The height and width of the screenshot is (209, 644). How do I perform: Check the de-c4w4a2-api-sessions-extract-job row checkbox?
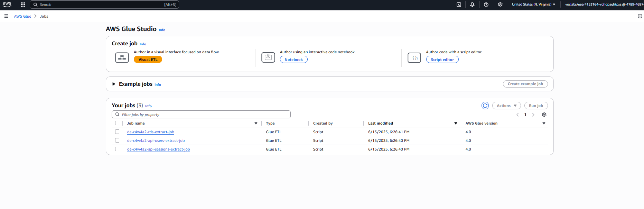tap(117, 149)
